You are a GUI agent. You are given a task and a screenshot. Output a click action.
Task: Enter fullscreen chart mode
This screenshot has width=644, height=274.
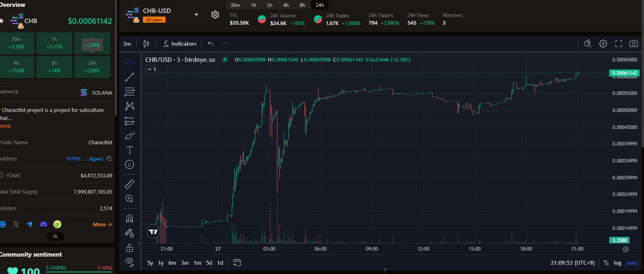619,44
